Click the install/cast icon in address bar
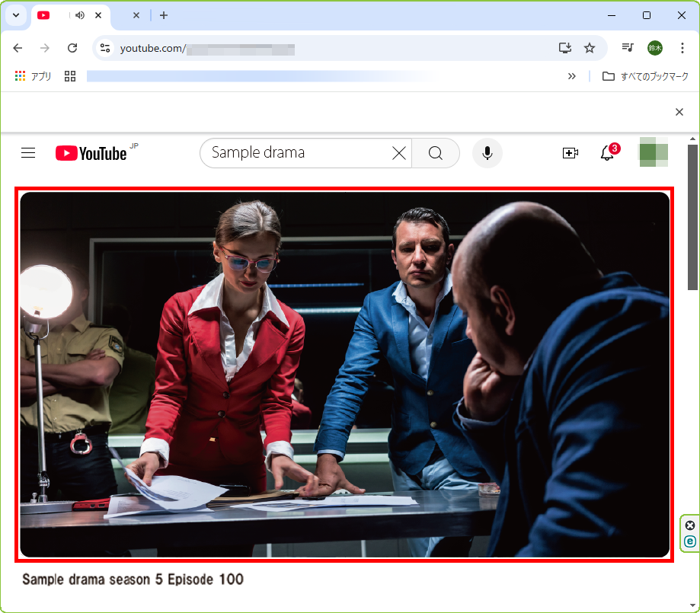This screenshot has height=613, width=700. [x=564, y=48]
